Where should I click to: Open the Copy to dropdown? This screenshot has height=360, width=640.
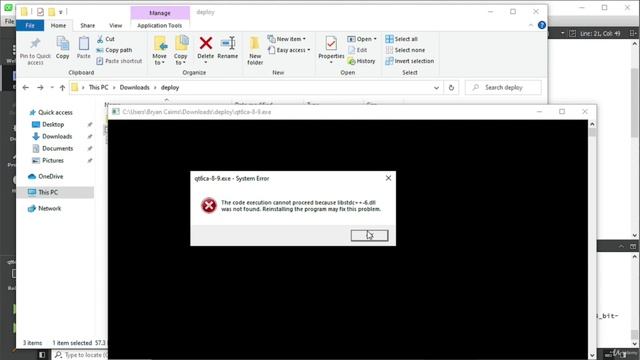180,51
